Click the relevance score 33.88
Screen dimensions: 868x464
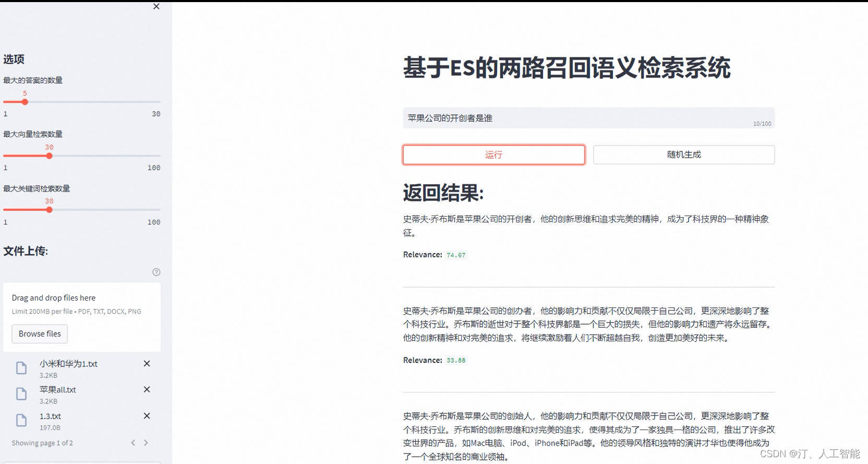pos(456,360)
